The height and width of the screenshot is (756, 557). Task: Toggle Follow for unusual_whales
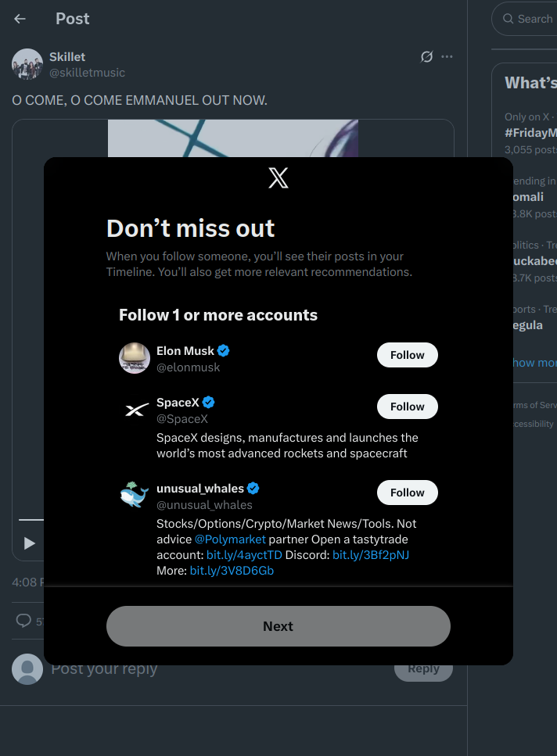click(407, 492)
